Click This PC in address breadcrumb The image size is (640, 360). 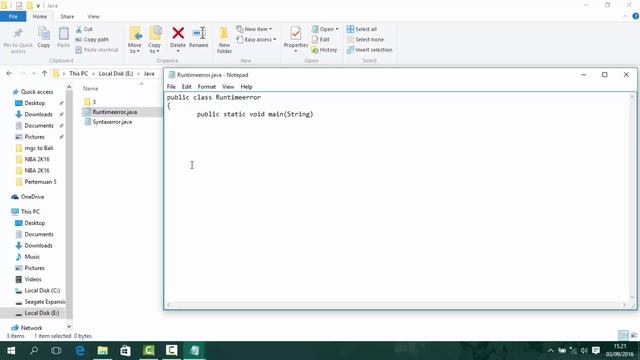coord(78,73)
